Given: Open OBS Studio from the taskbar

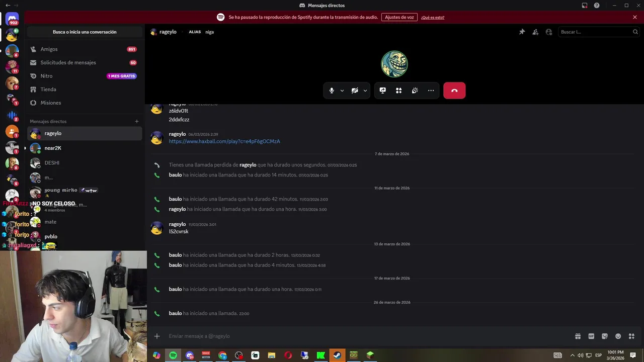Looking at the screenshot, I should point(239,355).
